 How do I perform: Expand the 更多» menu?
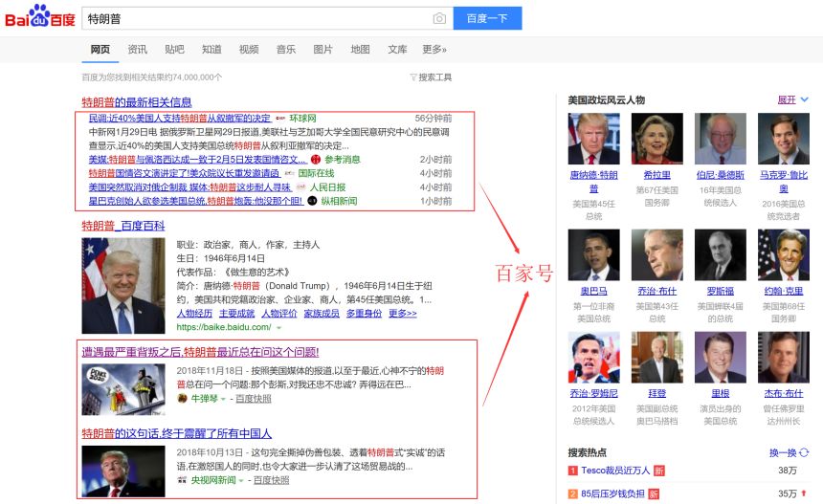(434, 50)
